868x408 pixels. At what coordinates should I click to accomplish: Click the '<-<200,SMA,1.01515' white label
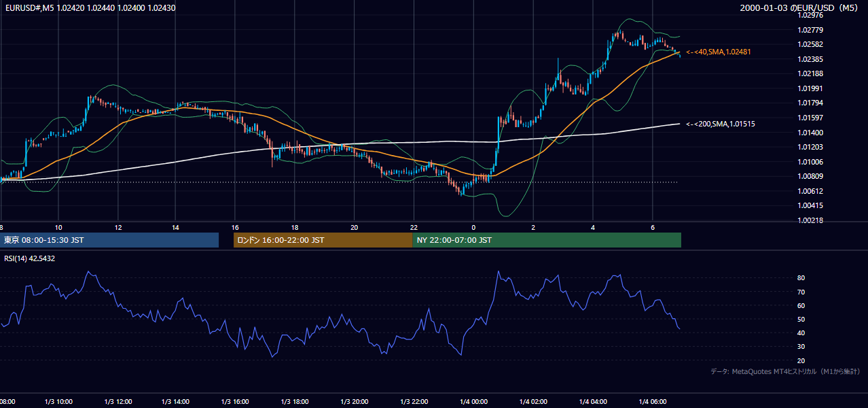pos(720,124)
